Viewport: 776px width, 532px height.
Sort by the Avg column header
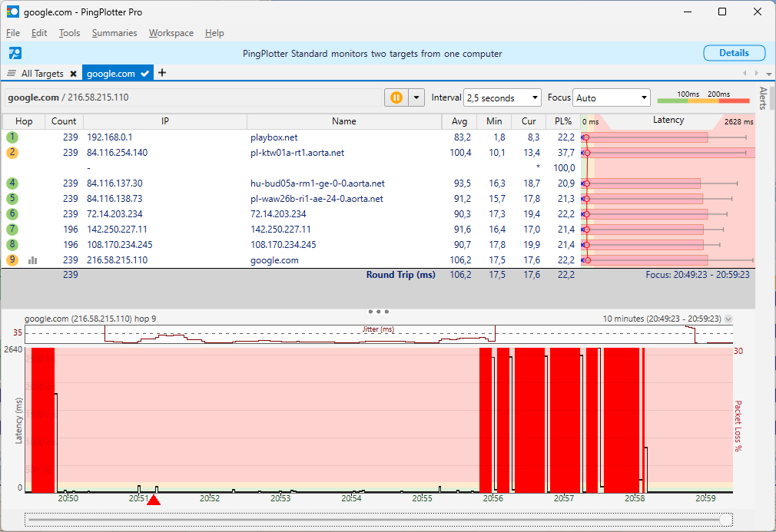(x=459, y=121)
